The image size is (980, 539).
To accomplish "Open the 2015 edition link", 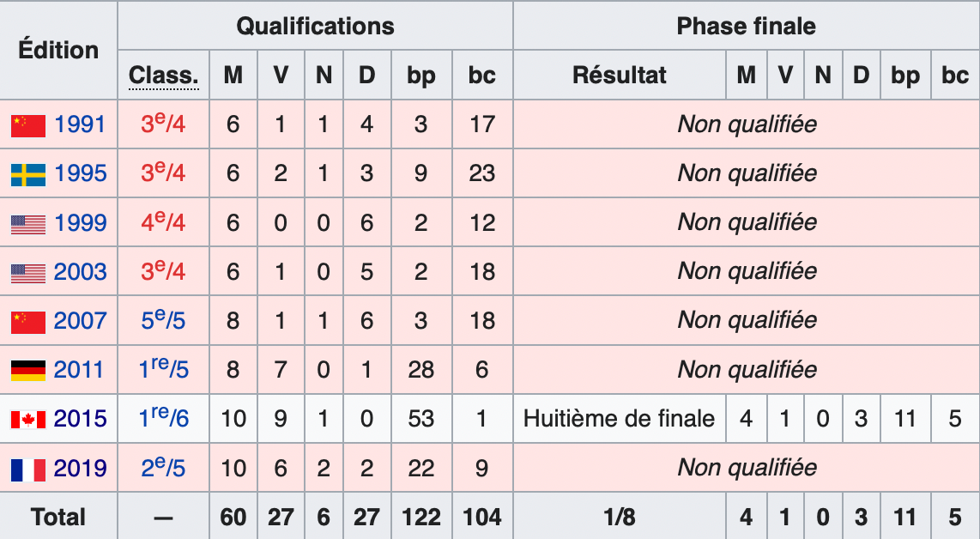I will tap(80, 418).
